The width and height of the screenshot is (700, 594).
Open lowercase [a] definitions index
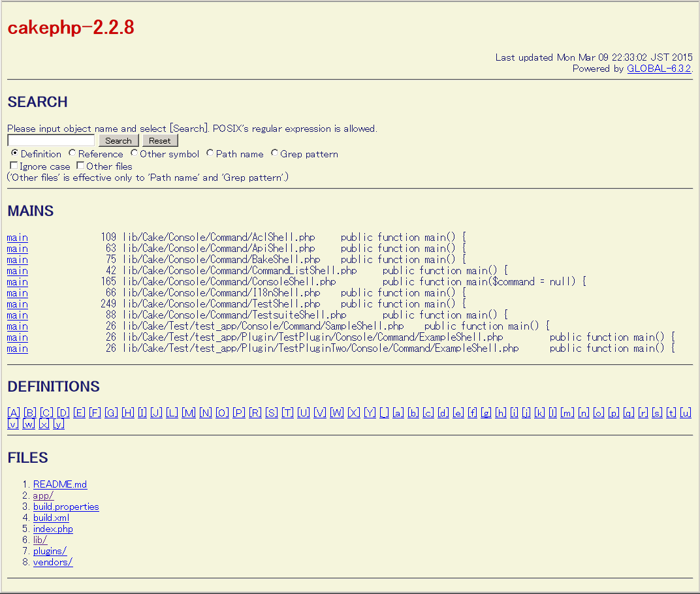(x=398, y=413)
